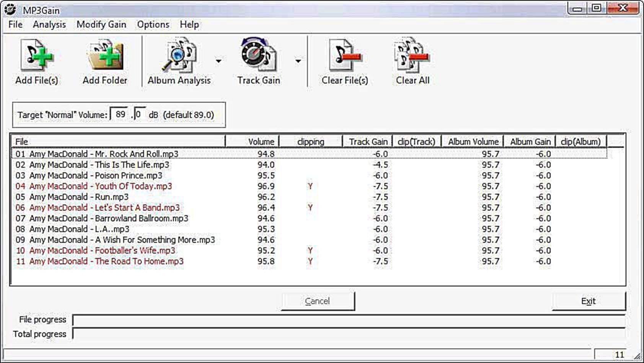This screenshot has height=363, width=644.
Task: Click clipping Y for Let's Start A Band
Action: pyautogui.click(x=310, y=208)
